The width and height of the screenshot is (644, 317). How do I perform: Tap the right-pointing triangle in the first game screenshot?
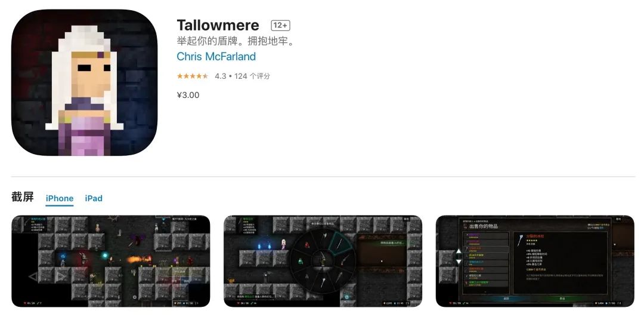(61, 276)
